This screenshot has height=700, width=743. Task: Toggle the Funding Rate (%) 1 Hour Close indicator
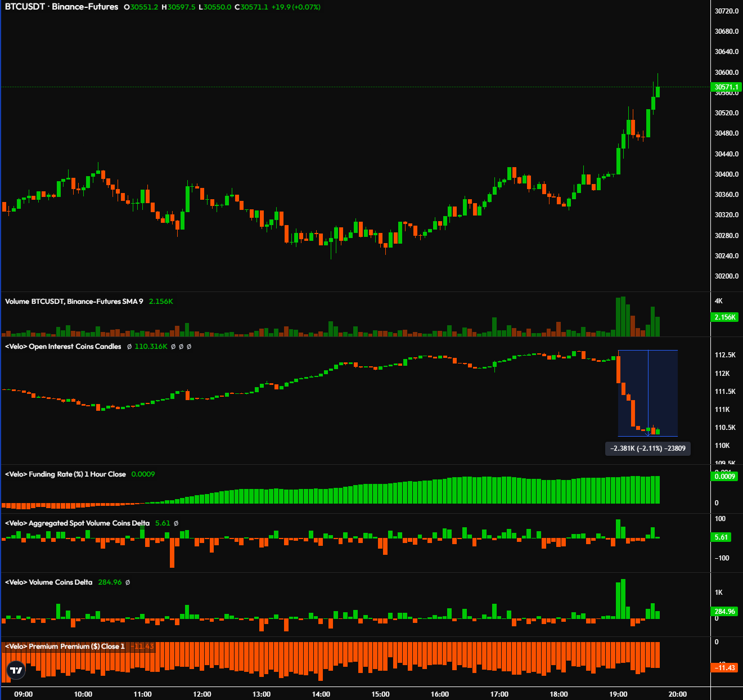click(65, 474)
